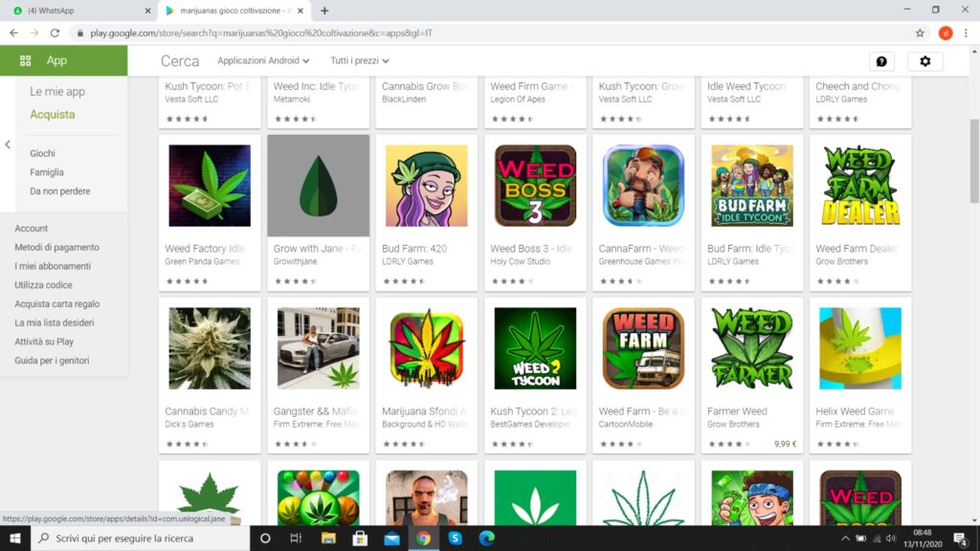This screenshot has height=551, width=980.
Task: Open the Weed Farm truck app icon
Action: pos(643,348)
